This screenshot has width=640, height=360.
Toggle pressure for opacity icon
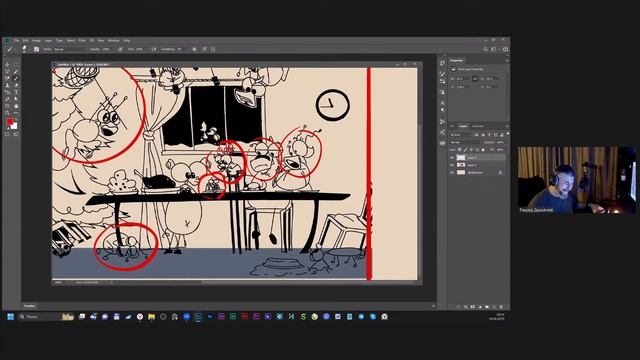coord(120,49)
